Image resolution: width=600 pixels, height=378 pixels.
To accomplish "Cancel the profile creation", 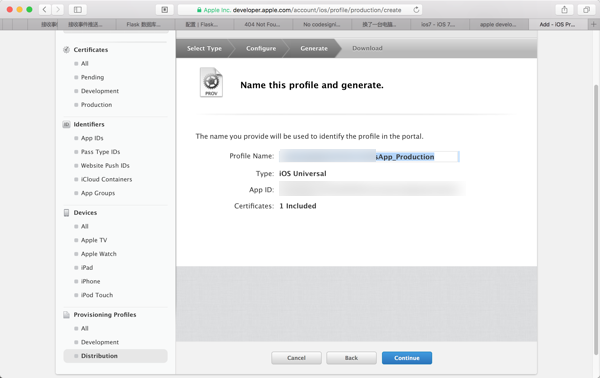I will 296,358.
